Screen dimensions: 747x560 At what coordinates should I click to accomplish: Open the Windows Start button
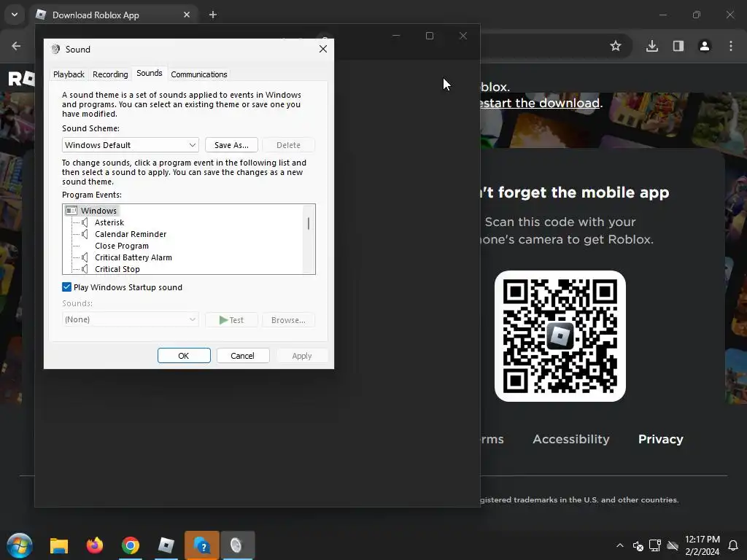click(20, 545)
